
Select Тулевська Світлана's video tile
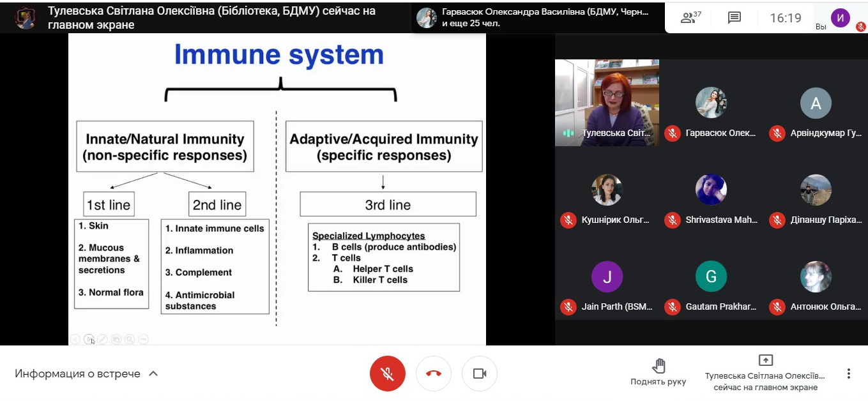click(607, 102)
